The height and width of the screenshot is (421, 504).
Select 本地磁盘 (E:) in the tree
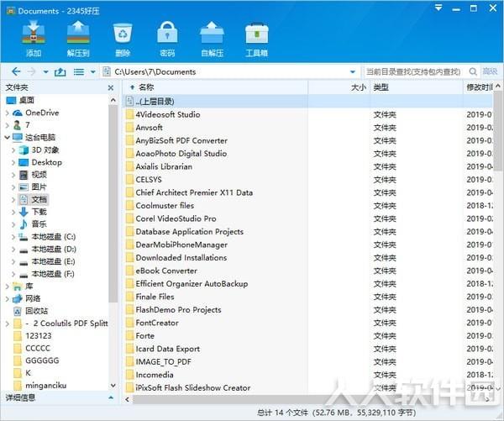click(x=53, y=261)
